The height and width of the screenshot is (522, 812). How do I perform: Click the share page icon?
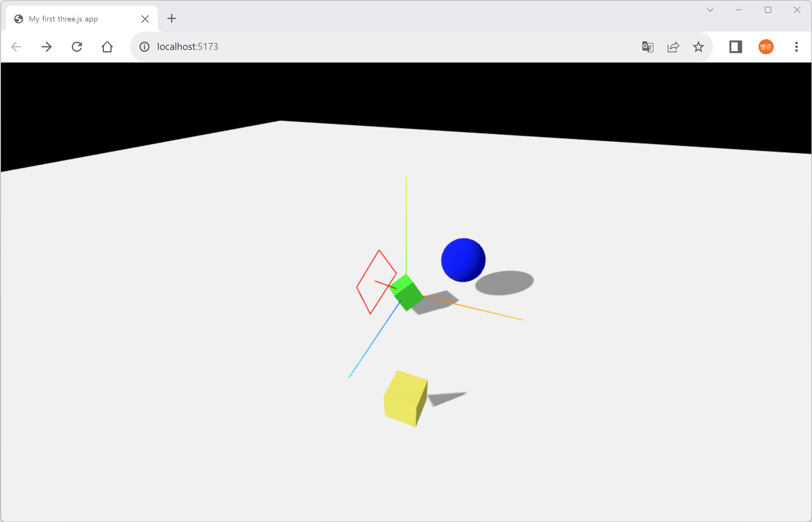click(x=673, y=47)
